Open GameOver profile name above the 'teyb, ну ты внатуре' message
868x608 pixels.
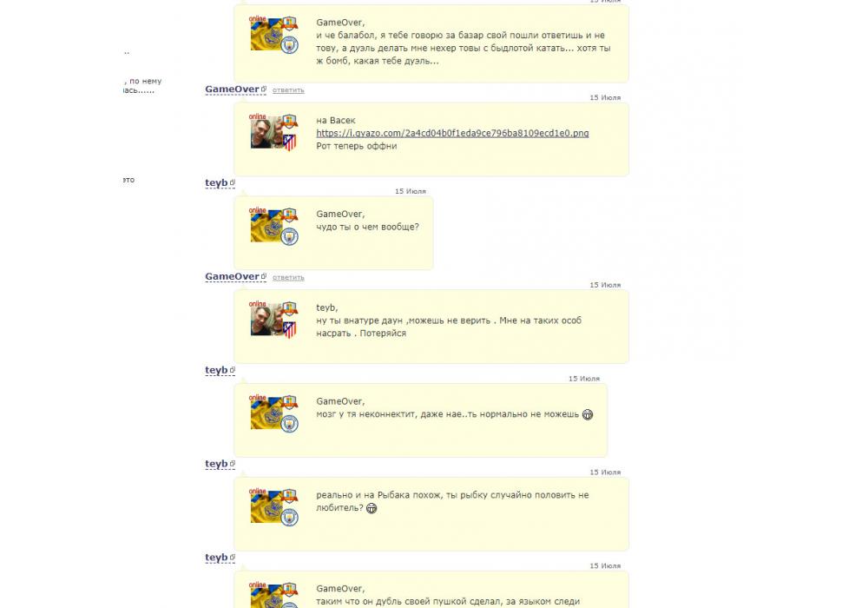click(x=232, y=276)
